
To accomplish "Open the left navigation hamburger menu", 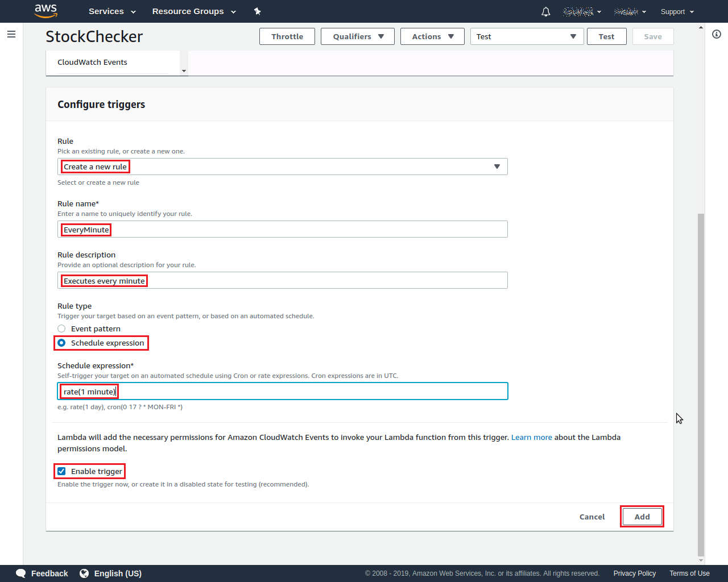I will tap(11, 34).
